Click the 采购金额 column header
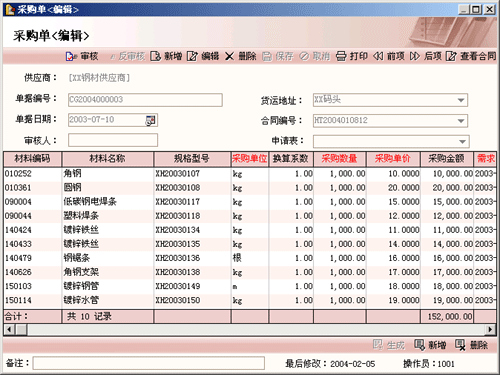Viewport: 500px width, 375px height. click(x=447, y=159)
